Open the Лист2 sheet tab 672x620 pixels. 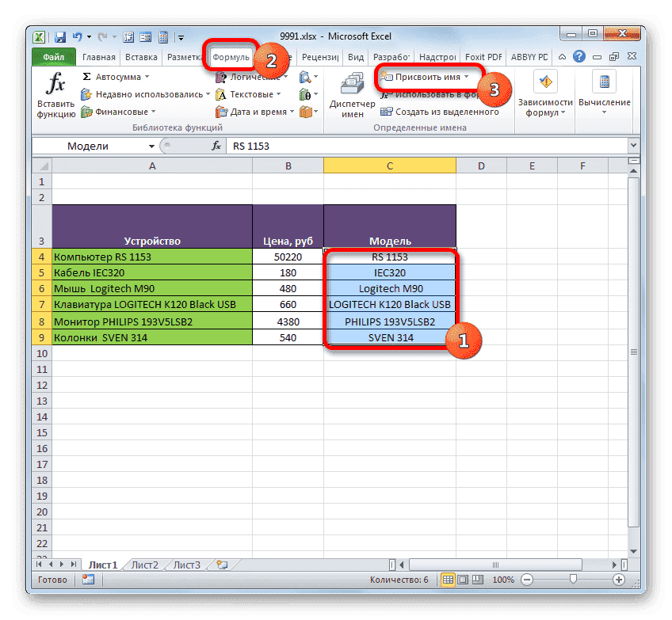click(143, 565)
